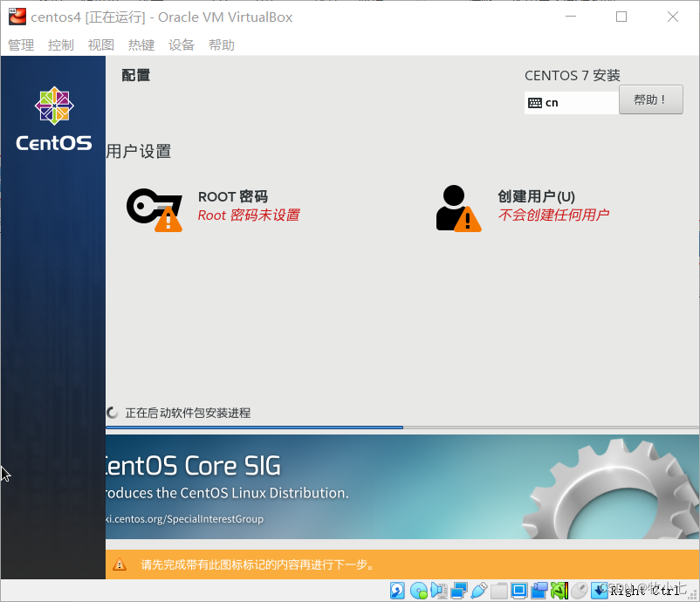Click the network adapters status icon
The image size is (700, 602).
point(459,591)
